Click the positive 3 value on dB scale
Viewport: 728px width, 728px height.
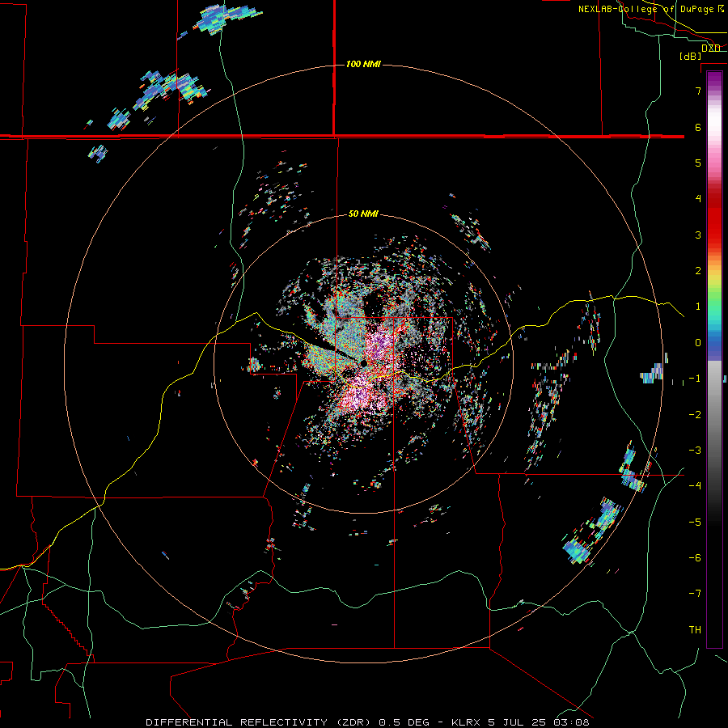tap(698, 235)
